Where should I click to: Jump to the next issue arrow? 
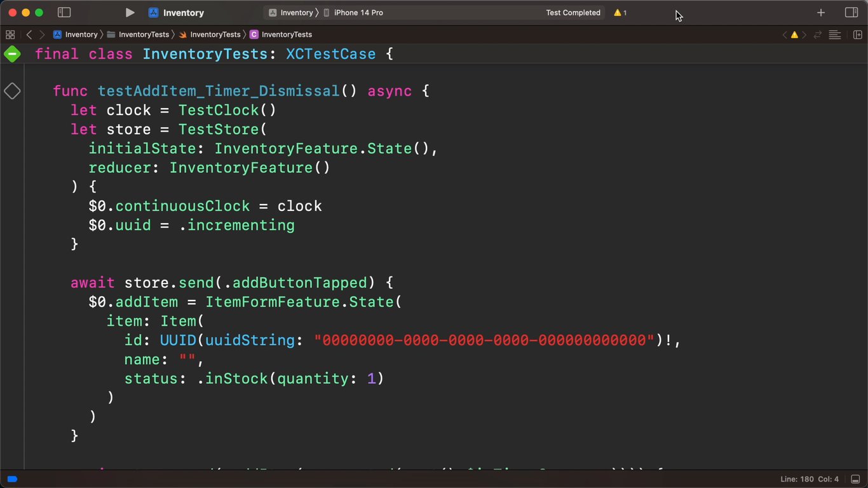pyautogui.click(x=804, y=35)
